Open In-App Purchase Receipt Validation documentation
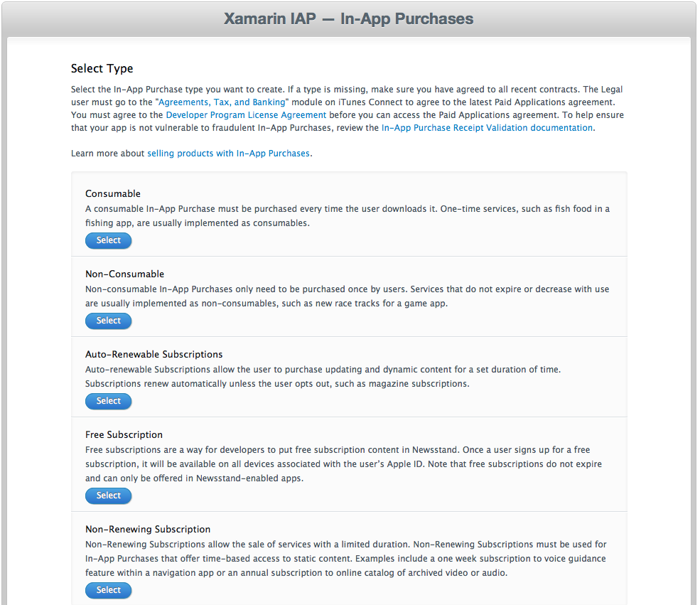The width and height of the screenshot is (700, 605). click(487, 128)
